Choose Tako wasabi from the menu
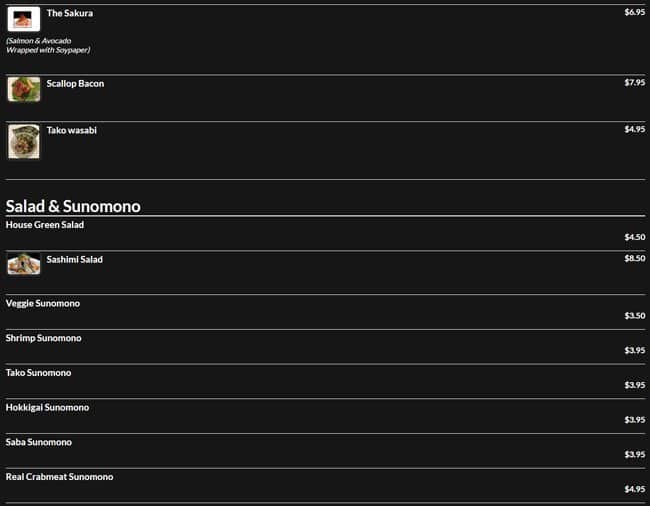 (72, 130)
